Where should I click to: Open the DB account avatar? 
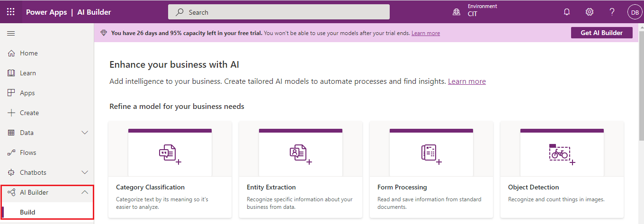(634, 12)
